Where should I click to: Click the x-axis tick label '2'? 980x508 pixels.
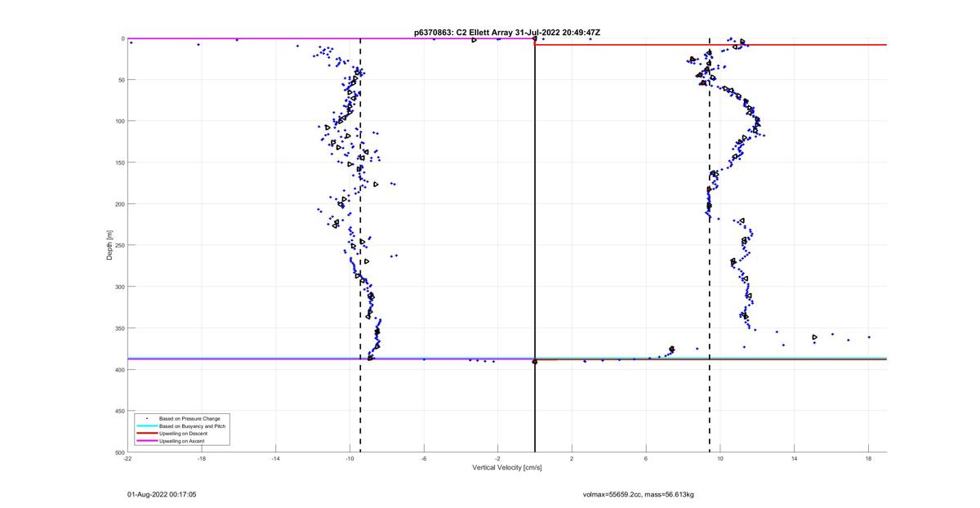(x=572, y=459)
